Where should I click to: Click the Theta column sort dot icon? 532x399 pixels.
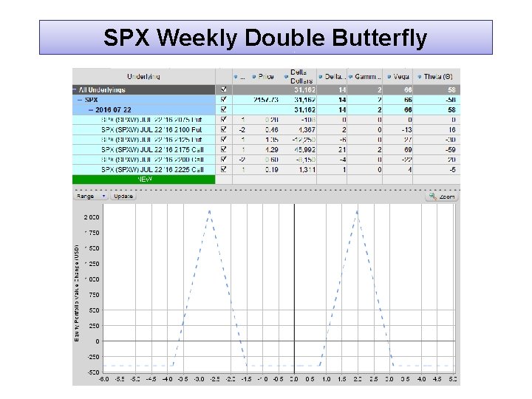420,77
